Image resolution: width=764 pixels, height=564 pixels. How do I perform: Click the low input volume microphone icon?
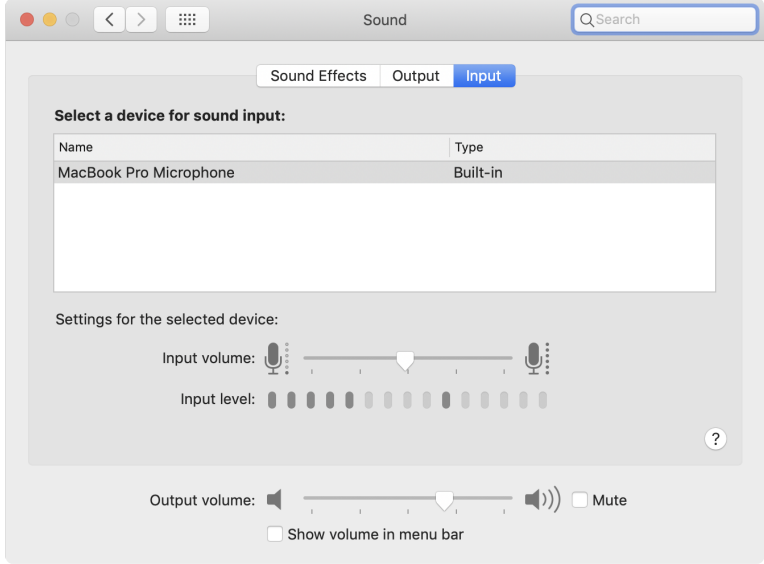[x=274, y=358]
